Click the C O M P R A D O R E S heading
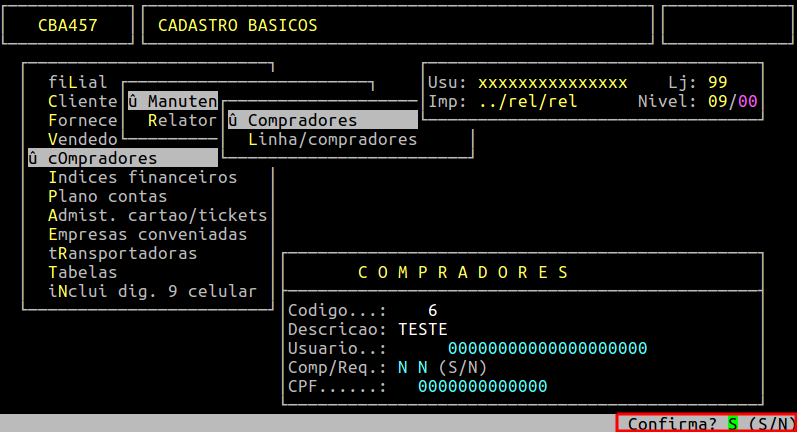 463,272
